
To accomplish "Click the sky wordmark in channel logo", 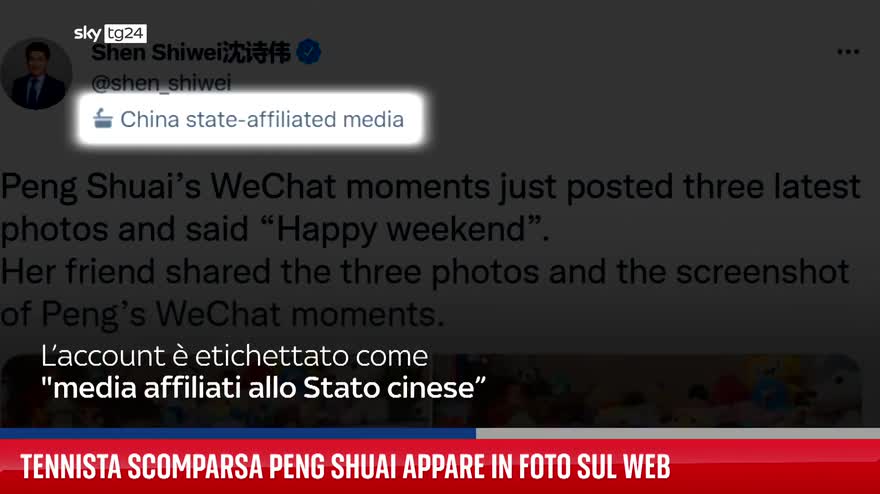I will pyautogui.click(x=87, y=34).
